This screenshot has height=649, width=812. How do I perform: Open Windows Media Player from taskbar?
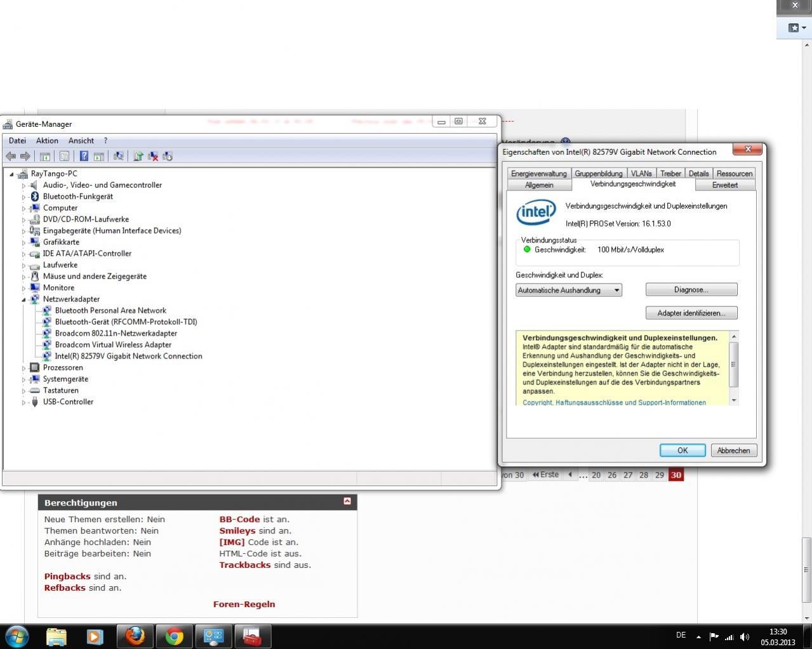click(95, 636)
